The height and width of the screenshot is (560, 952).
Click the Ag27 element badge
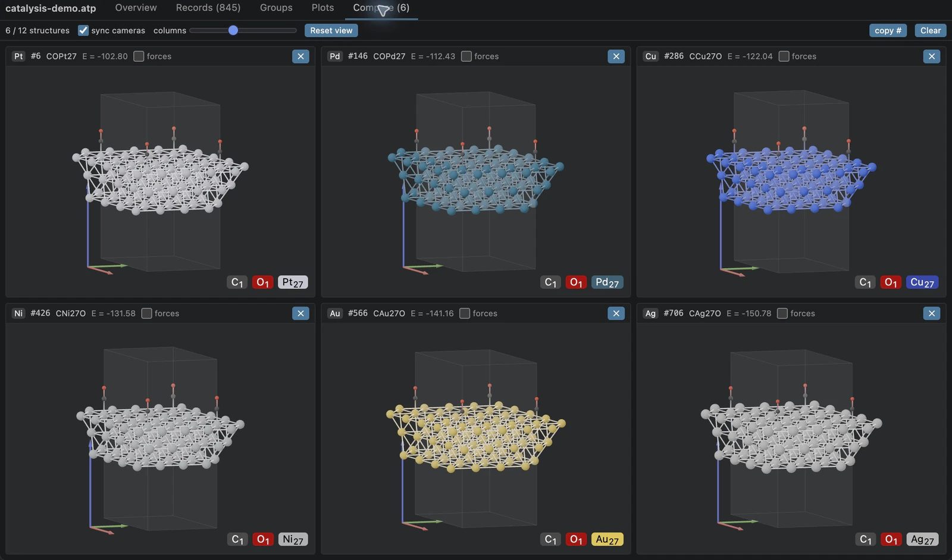923,539
